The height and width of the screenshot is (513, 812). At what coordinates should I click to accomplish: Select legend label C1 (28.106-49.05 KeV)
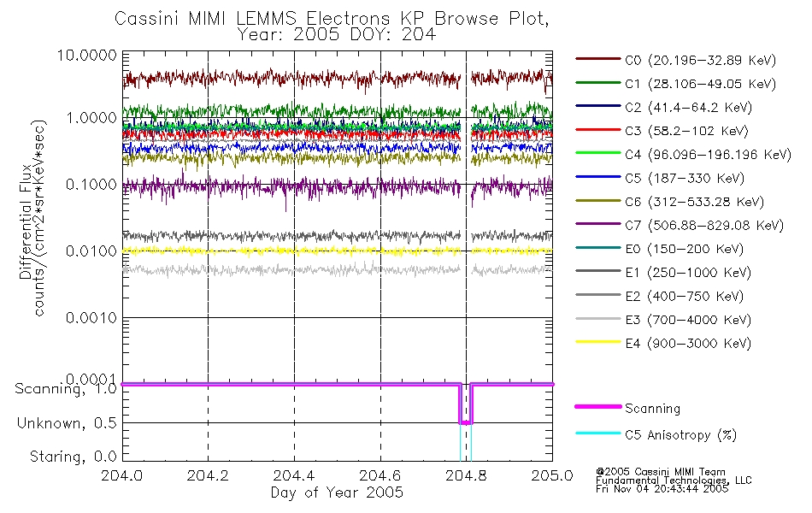700,84
